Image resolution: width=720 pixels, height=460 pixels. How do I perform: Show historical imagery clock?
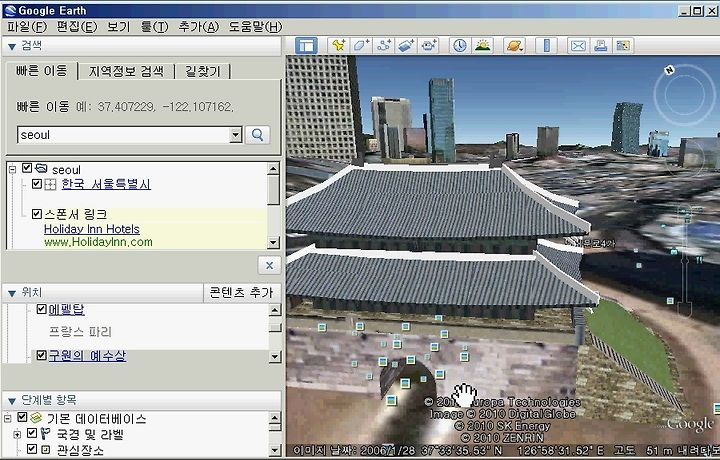(x=460, y=45)
